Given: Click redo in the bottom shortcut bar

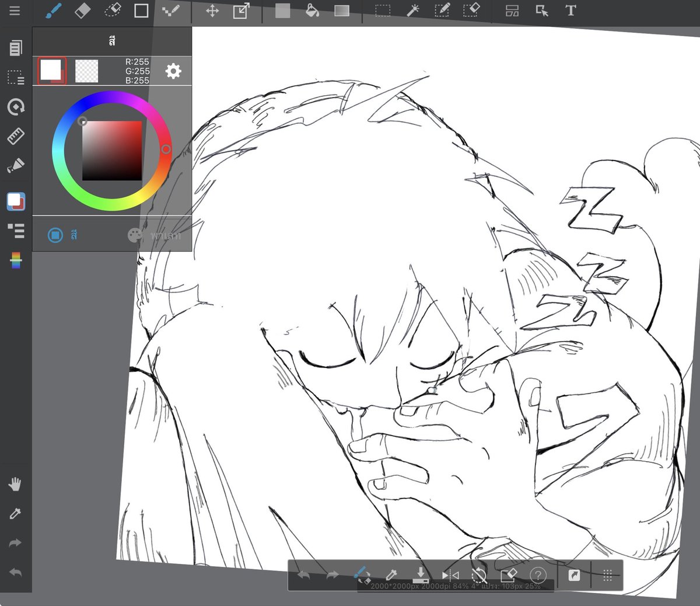Looking at the screenshot, I should point(332,575).
